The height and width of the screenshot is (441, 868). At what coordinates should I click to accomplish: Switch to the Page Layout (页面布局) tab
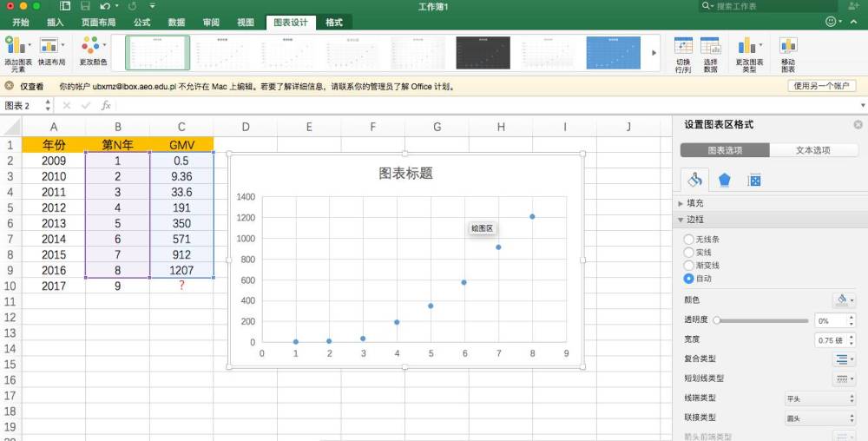[x=98, y=22]
